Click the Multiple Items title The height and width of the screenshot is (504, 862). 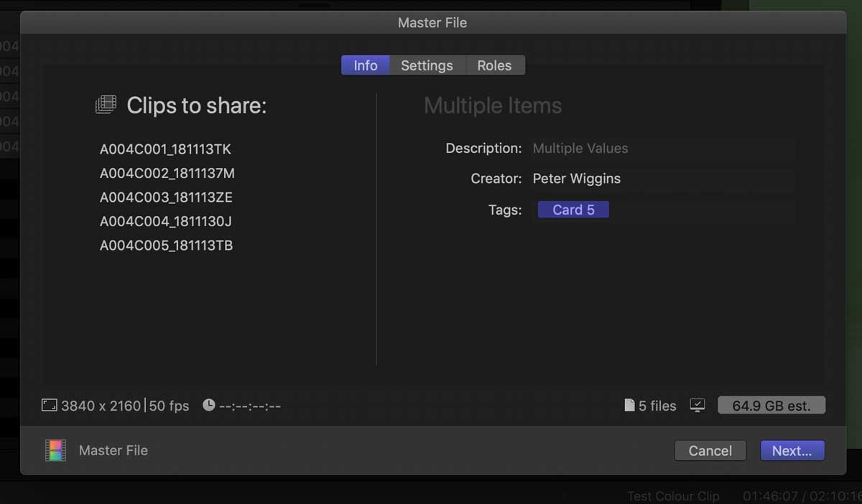click(493, 106)
